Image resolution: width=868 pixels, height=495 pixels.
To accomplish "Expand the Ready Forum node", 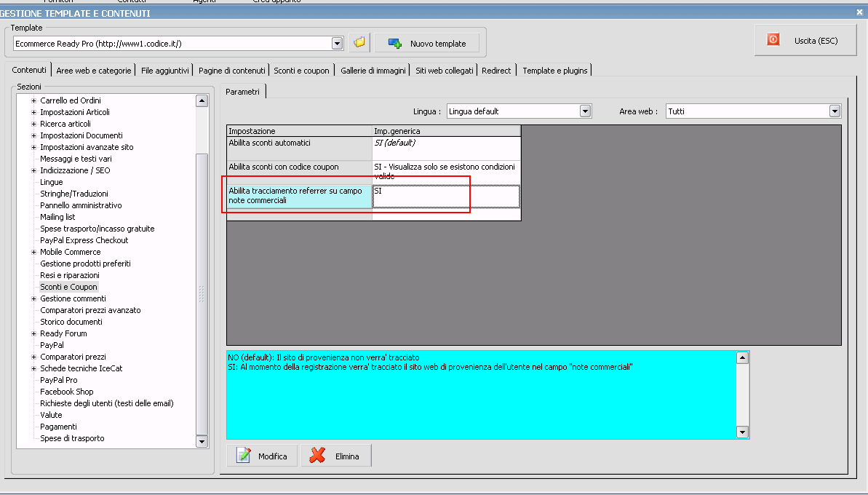I will [x=33, y=334].
